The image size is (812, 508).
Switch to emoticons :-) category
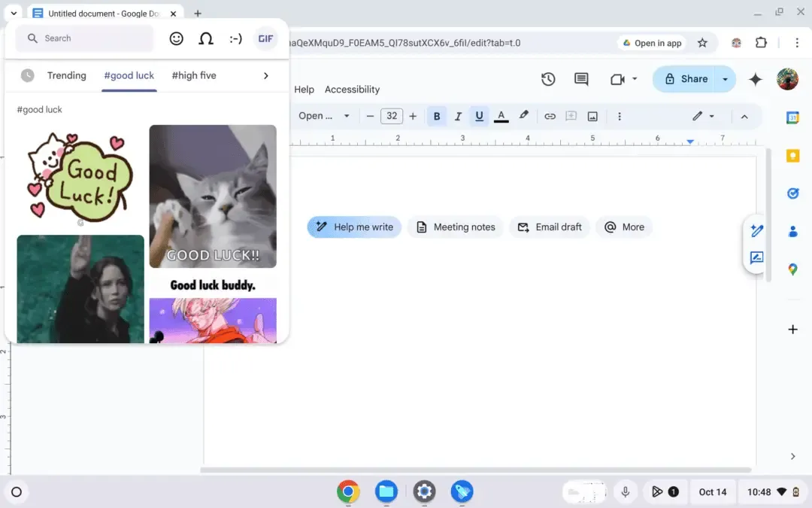(235, 38)
